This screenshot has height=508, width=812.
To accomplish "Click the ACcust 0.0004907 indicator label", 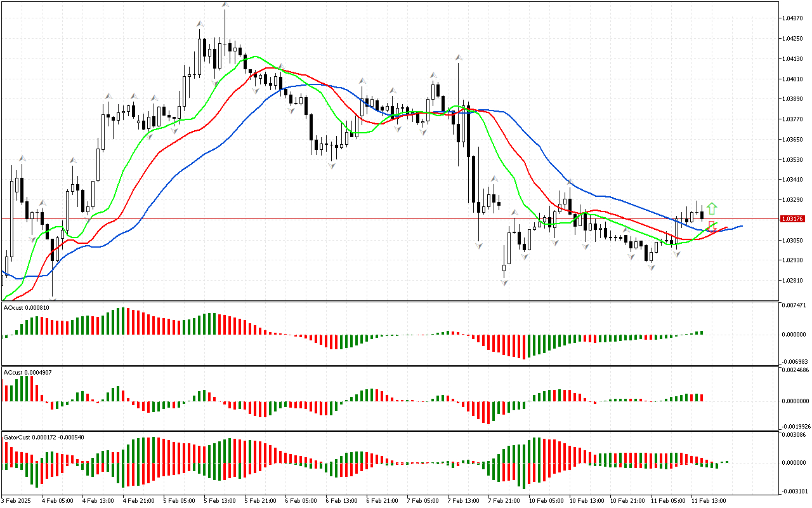I will coord(28,372).
